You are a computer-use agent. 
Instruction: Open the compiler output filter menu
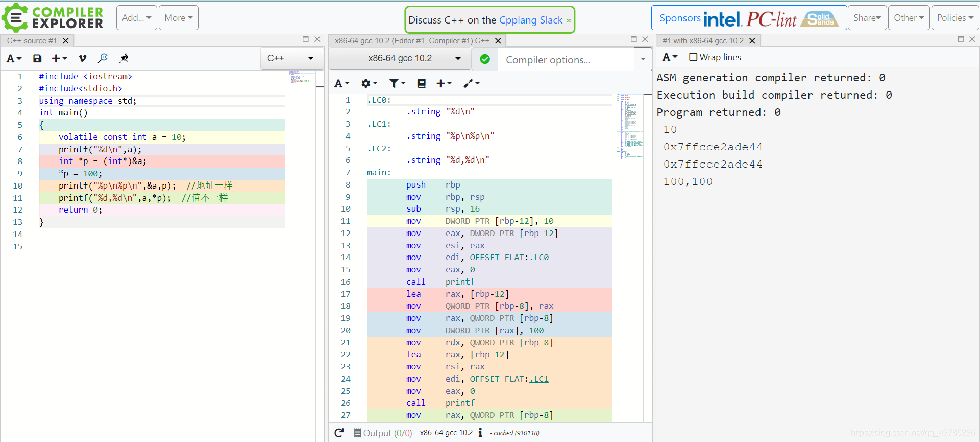click(397, 83)
